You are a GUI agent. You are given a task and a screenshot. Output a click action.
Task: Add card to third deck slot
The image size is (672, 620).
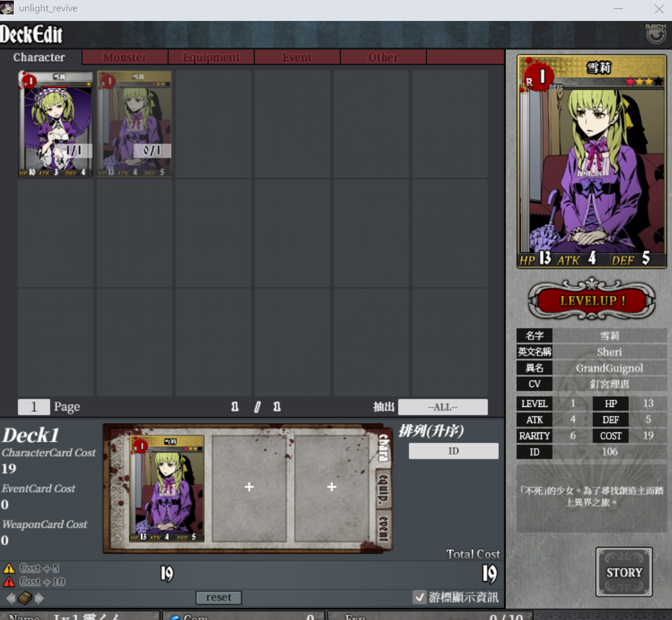(x=331, y=487)
